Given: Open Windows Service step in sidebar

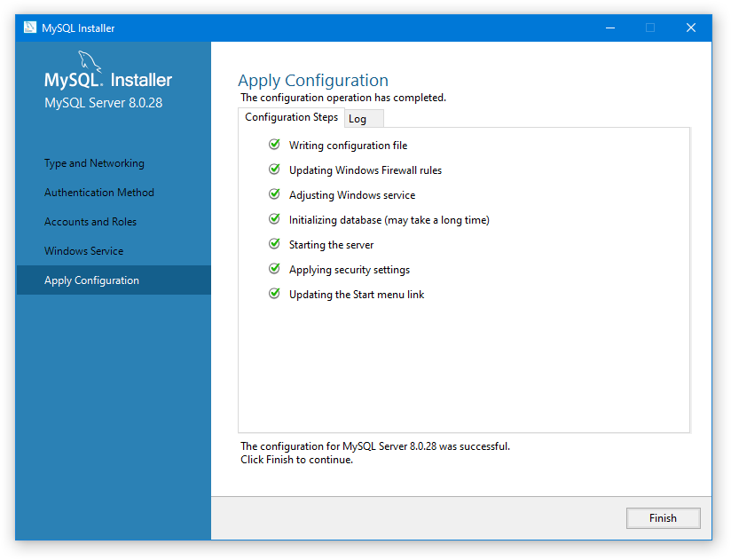Looking at the screenshot, I should (84, 251).
